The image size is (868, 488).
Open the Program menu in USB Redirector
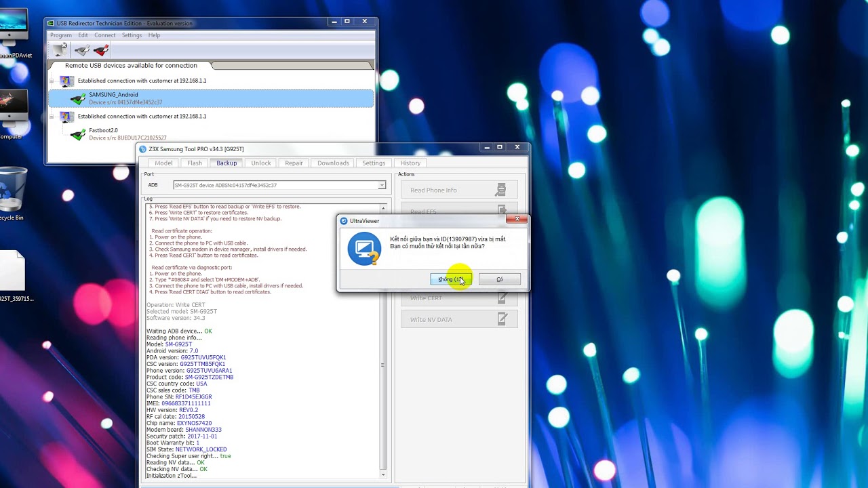tap(60, 35)
